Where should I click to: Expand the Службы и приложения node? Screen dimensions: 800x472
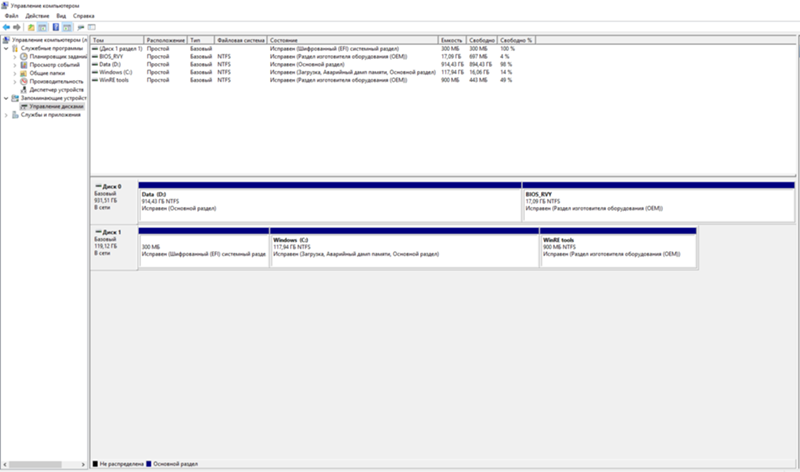coord(6,115)
